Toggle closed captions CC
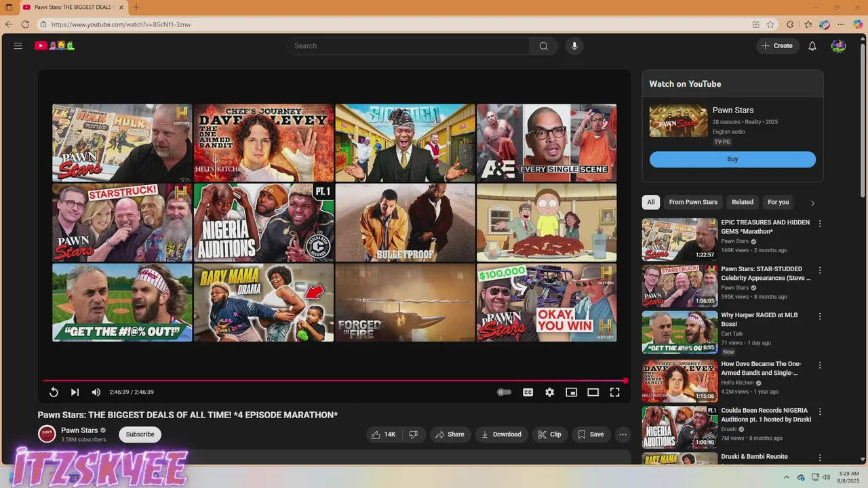This screenshot has width=868, height=488. coord(528,392)
